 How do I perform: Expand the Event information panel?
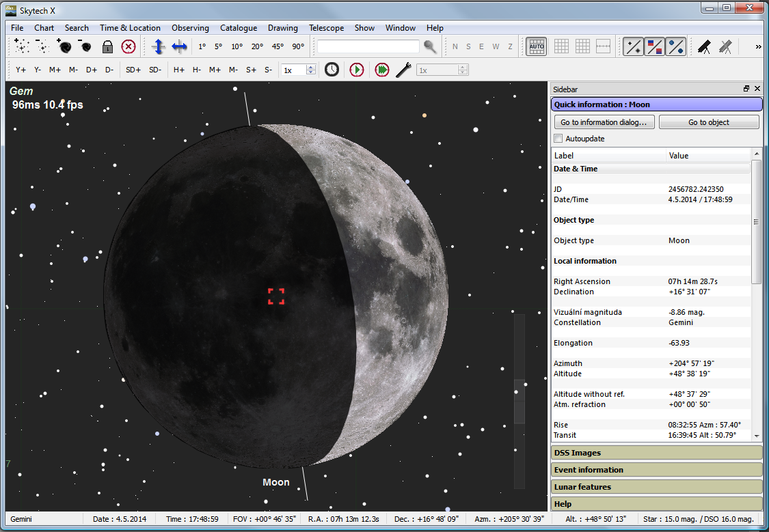click(656, 470)
